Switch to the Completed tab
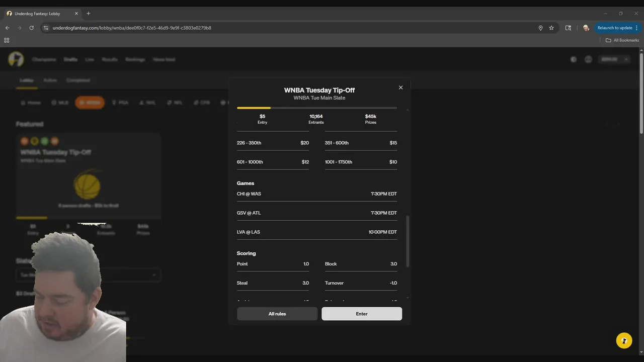 click(78, 80)
